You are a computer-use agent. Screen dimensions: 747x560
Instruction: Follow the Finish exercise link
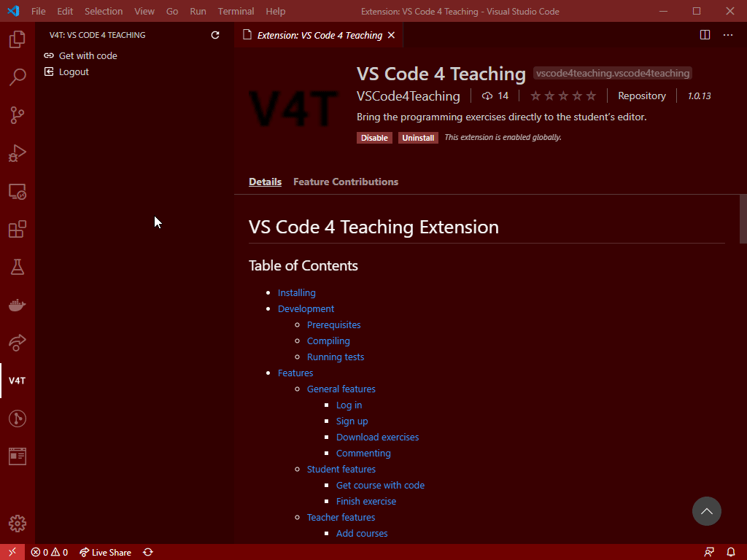coord(366,502)
